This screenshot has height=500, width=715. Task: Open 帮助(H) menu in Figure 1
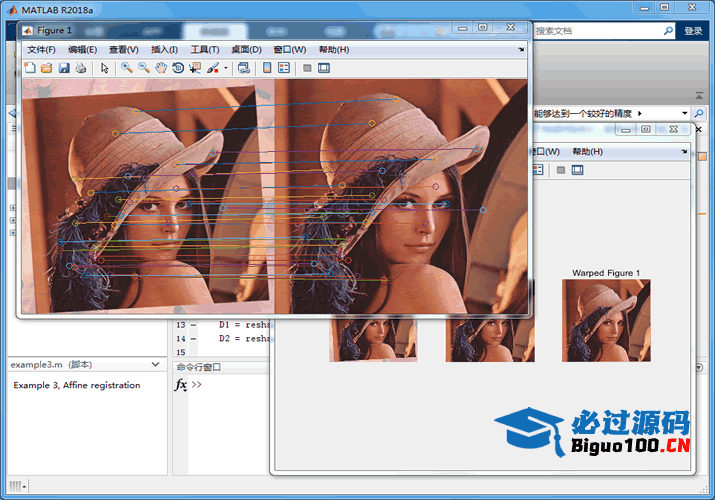point(334,49)
